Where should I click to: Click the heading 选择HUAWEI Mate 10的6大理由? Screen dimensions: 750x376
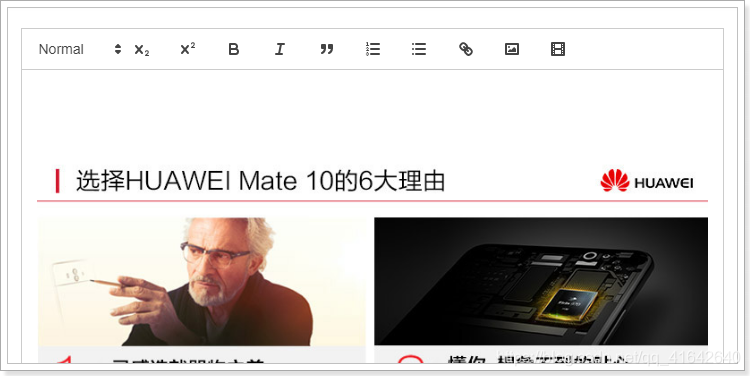pyautogui.click(x=260, y=181)
